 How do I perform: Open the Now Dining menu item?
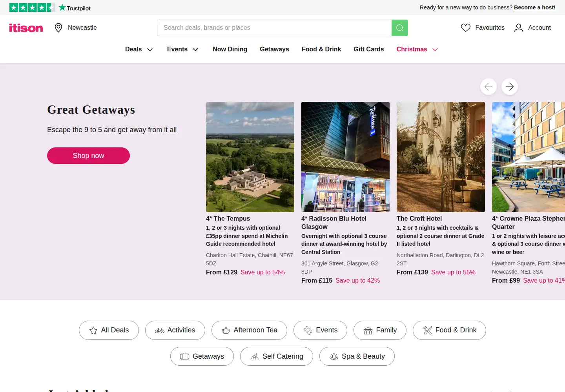coord(230,49)
